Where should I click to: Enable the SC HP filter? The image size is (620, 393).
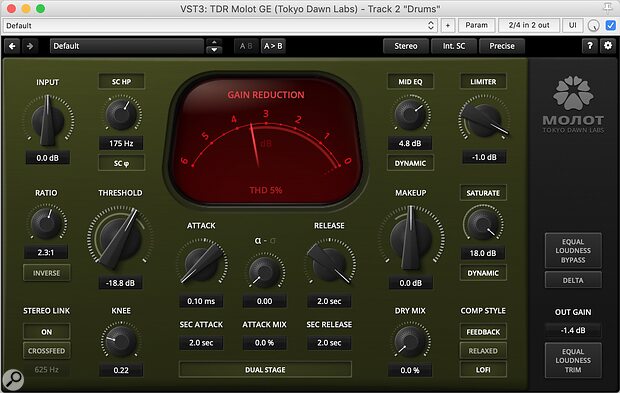pyautogui.click(x=121, y=81)
